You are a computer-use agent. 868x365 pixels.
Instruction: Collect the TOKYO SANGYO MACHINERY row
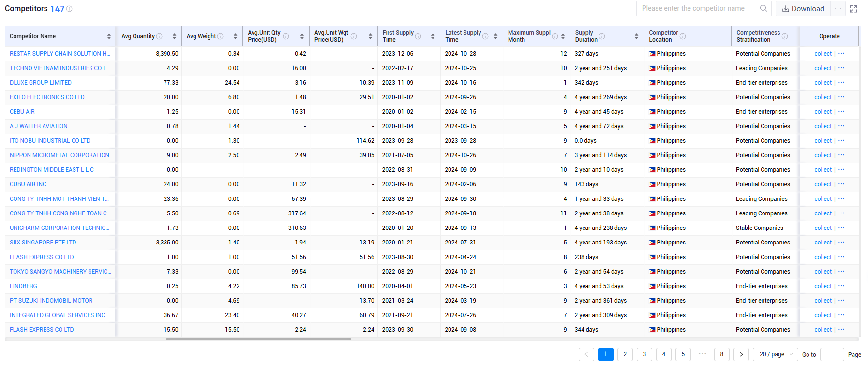(x=823, y=272)
